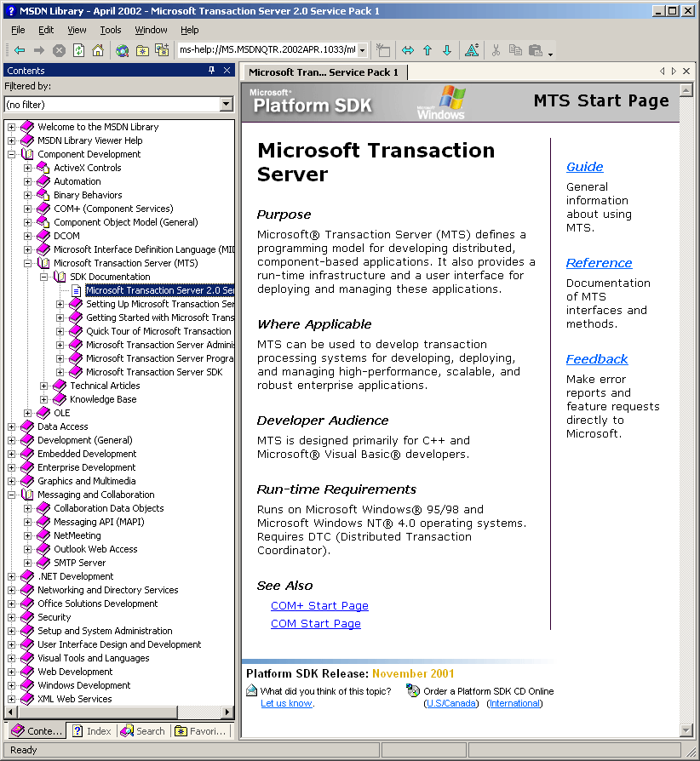The width and height of the screenshot is (700, 761).
Task: Click the Back navigation arrow
Action: [20, 50]
